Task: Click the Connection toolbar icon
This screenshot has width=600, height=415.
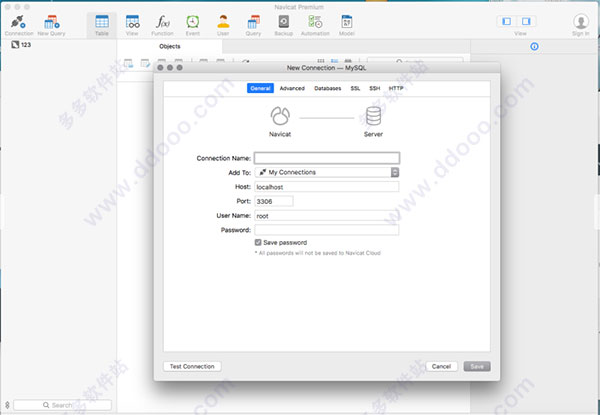Action: click(x=18, y=22)
